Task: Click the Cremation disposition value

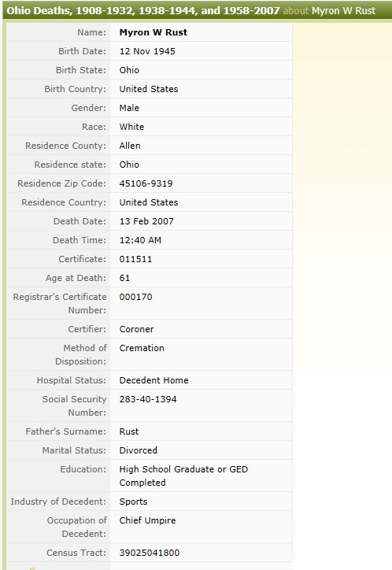Action: 142,348
